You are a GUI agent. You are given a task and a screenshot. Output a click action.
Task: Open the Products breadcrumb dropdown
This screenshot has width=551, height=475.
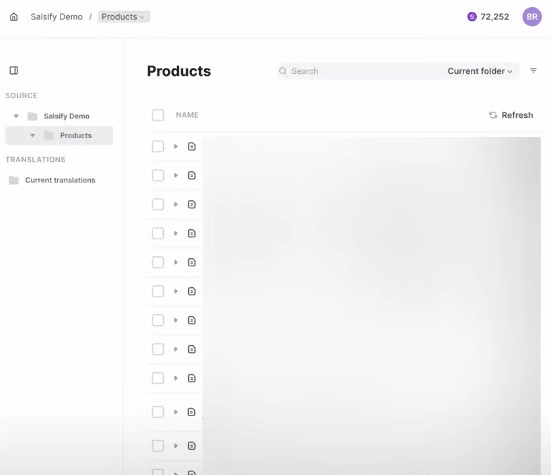point(123,17)
